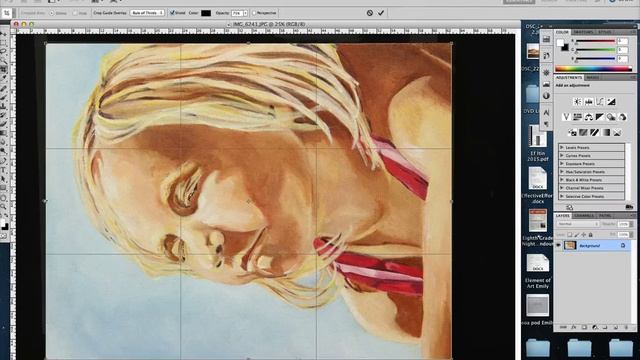Viewport: 640px width, 360px height.
Task: Open the layer blend mode Normal dropdown
Action: pyautogui.click(x=578, y=224)
